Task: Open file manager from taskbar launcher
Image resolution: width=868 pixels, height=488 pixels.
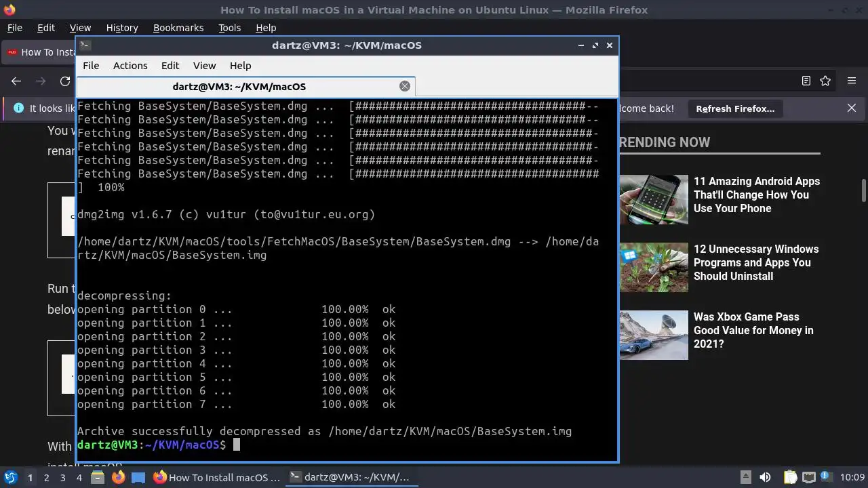Action: tap(98, 478)
